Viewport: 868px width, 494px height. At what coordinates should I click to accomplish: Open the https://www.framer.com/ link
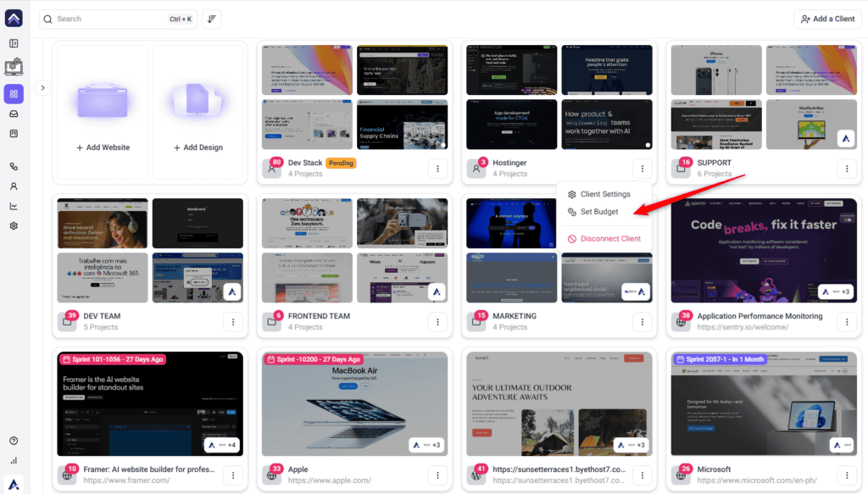[127, 480]
